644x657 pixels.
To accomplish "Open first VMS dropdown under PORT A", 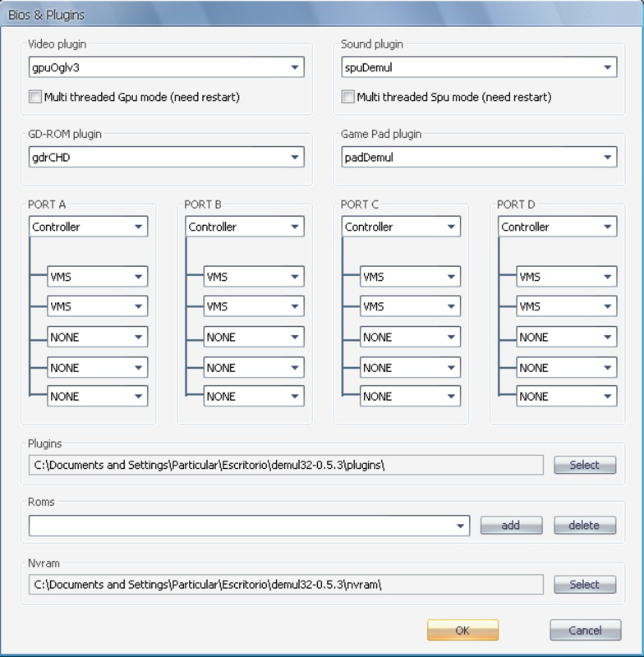I will click(97, 277).
